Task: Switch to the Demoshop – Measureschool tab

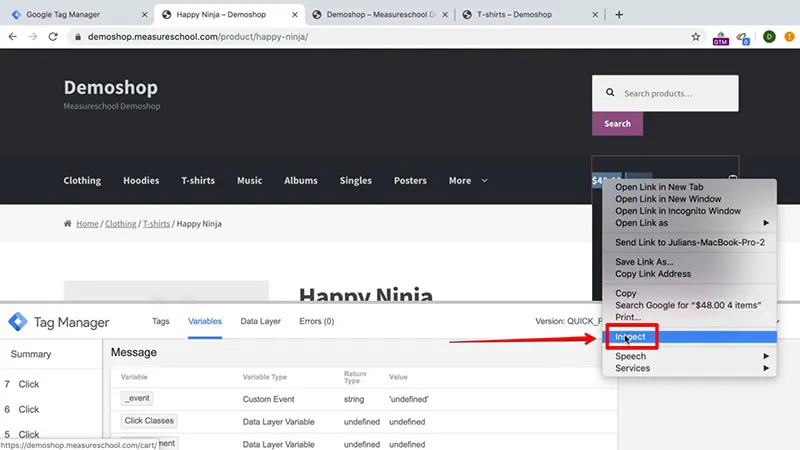Action: pos(381,15)
